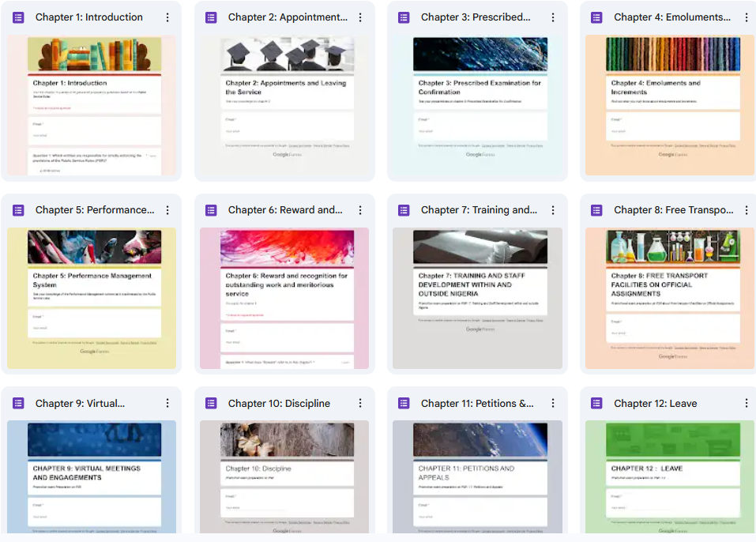Open the Chapter 7: Training form thumbnail

477,299
